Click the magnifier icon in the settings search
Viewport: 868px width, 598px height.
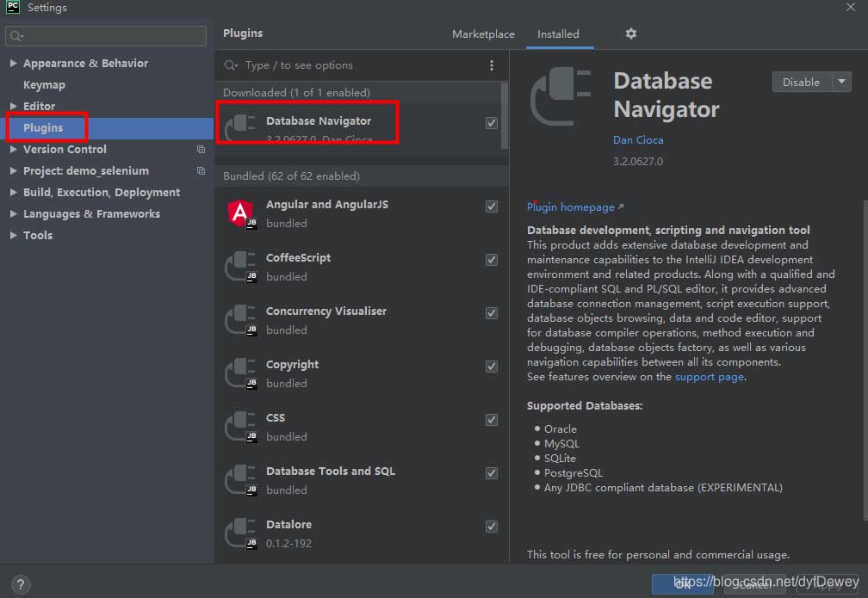[16, 36]
